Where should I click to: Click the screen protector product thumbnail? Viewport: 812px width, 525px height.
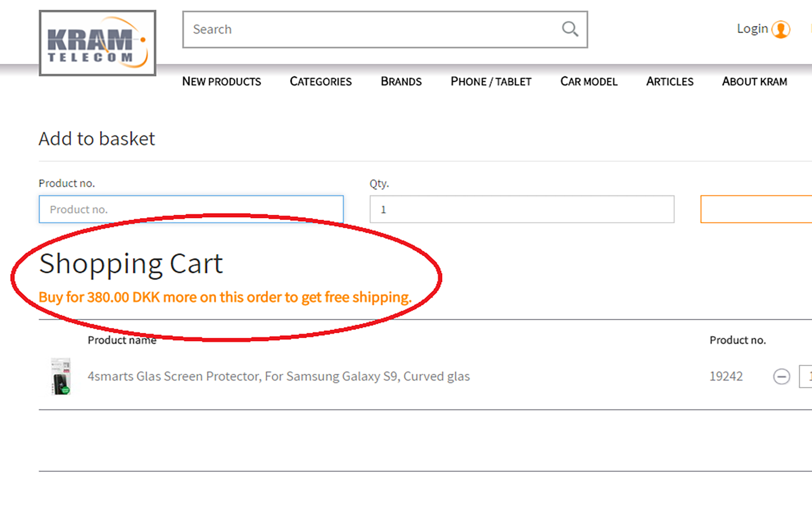(60, 376)
